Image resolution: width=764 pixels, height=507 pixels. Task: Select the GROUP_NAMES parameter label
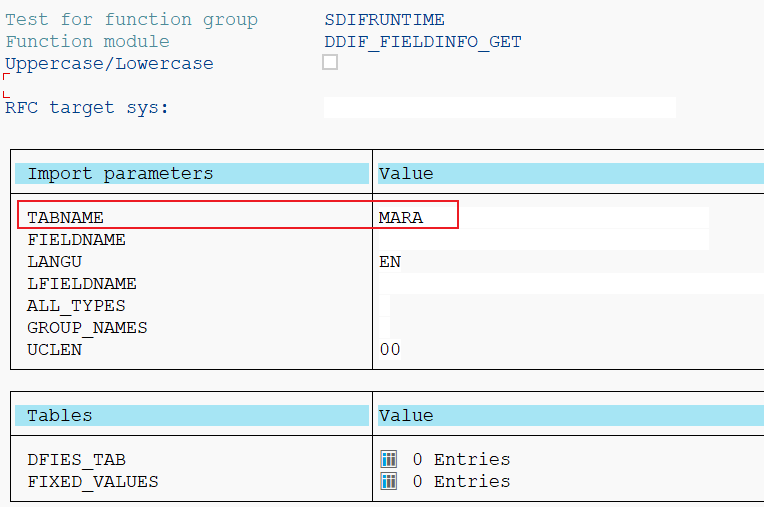coord(87,328)
